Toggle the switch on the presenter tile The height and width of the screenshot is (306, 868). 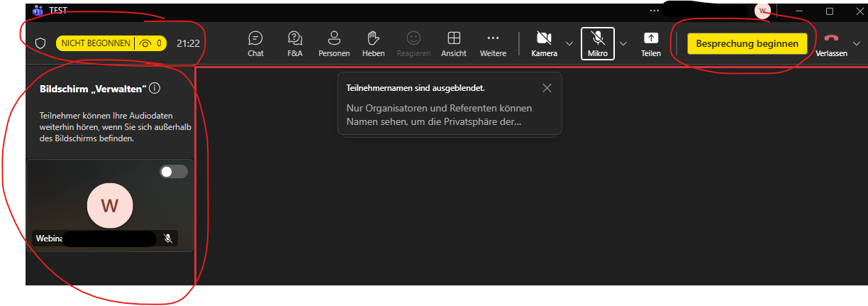point(174,171)
